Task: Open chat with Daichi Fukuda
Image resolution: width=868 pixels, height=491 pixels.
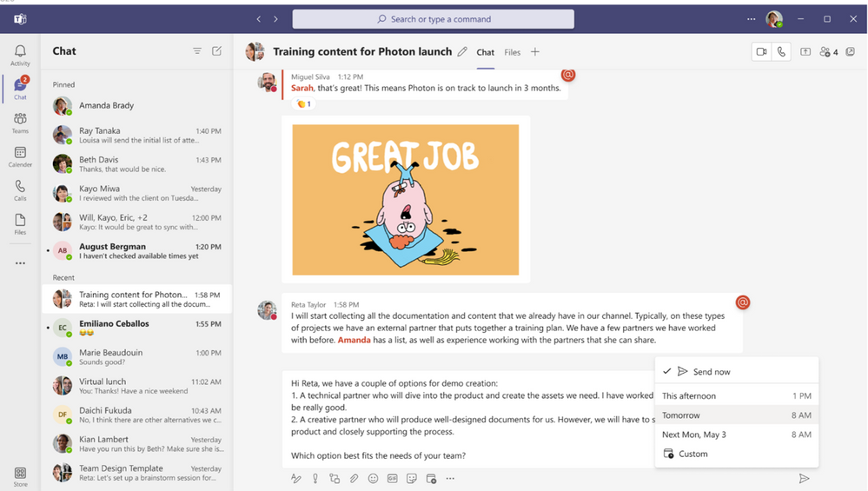Action: (136, 415)
